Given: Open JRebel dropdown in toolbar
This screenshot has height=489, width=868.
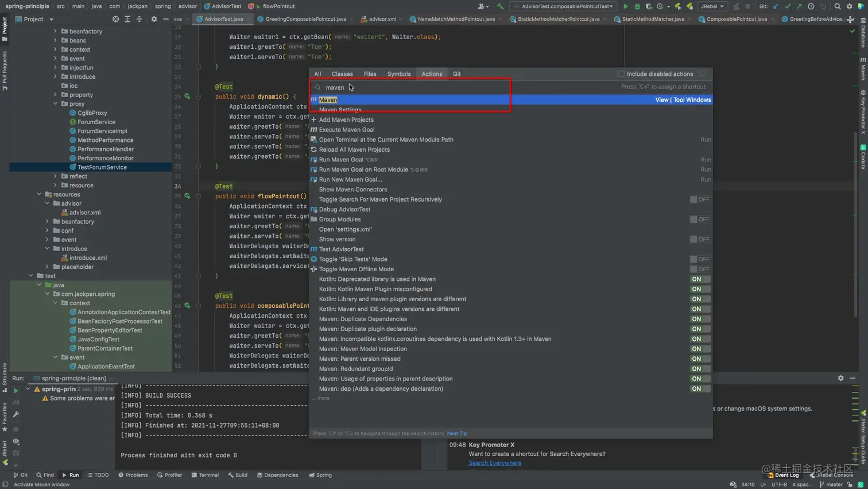Looking at the screenshot, I should click(x=712, y=6).
